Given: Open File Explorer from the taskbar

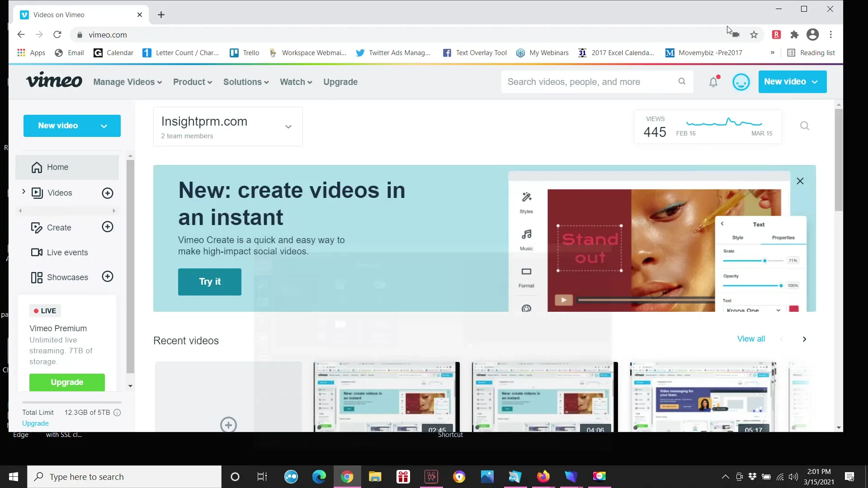Looking at the screenshot, I should [375, 477].
